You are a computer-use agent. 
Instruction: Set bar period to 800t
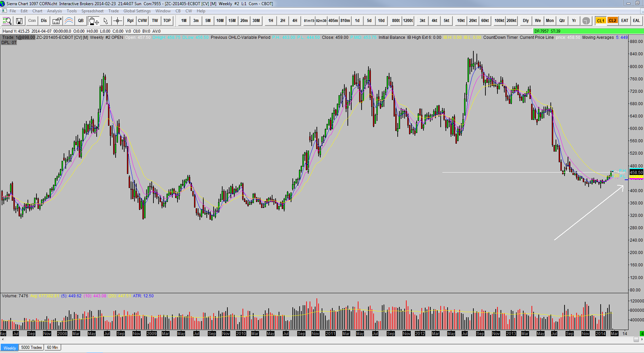point(396,21)
